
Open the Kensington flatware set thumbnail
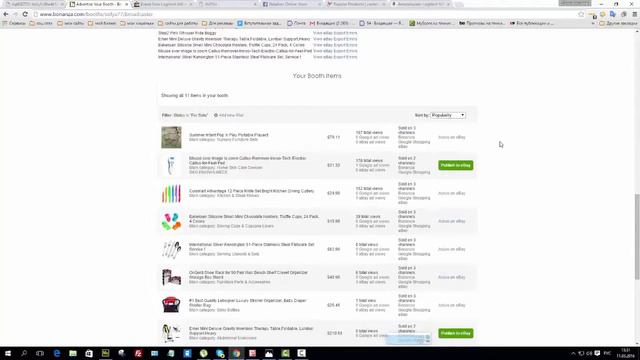(171, 249)
